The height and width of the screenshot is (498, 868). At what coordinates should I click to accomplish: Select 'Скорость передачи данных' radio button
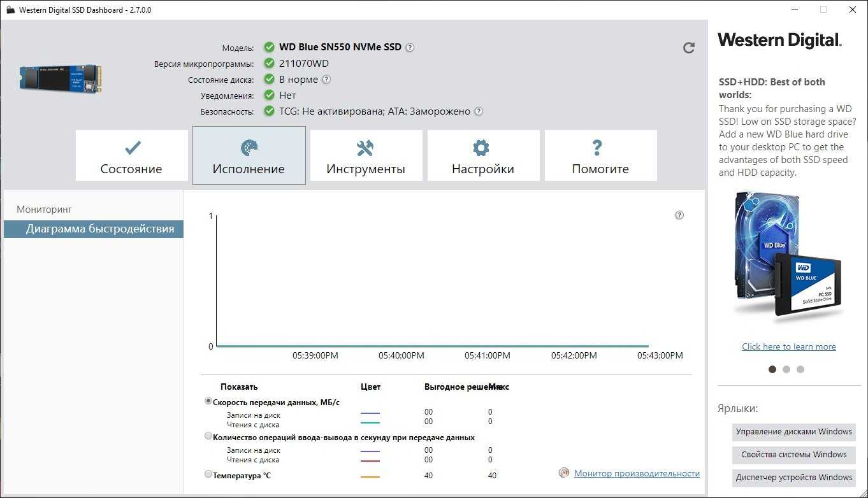(208, 401)
